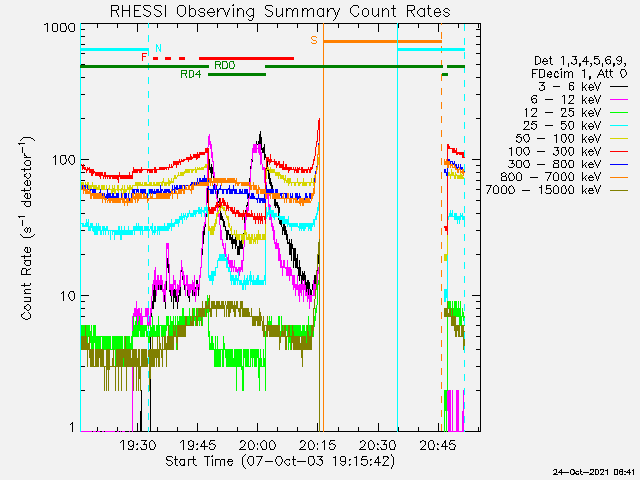The image size is (640, 480).
Task: Click the '1000' y-axis tick label
Action: coord(60,28)
